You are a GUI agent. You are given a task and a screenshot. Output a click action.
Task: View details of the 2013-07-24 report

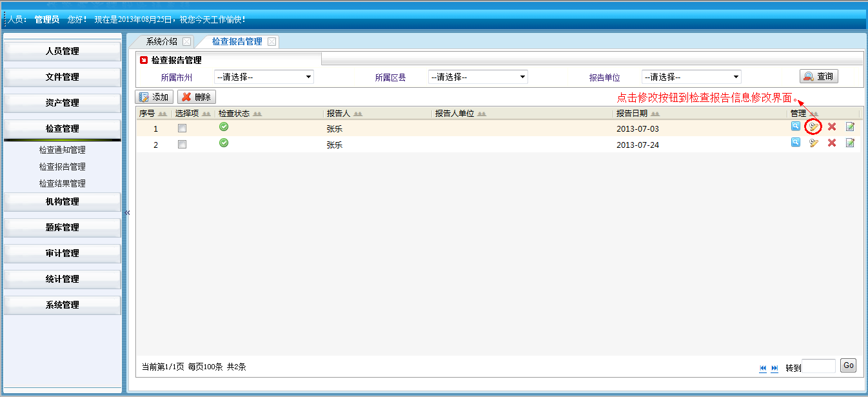click(796, 143)
